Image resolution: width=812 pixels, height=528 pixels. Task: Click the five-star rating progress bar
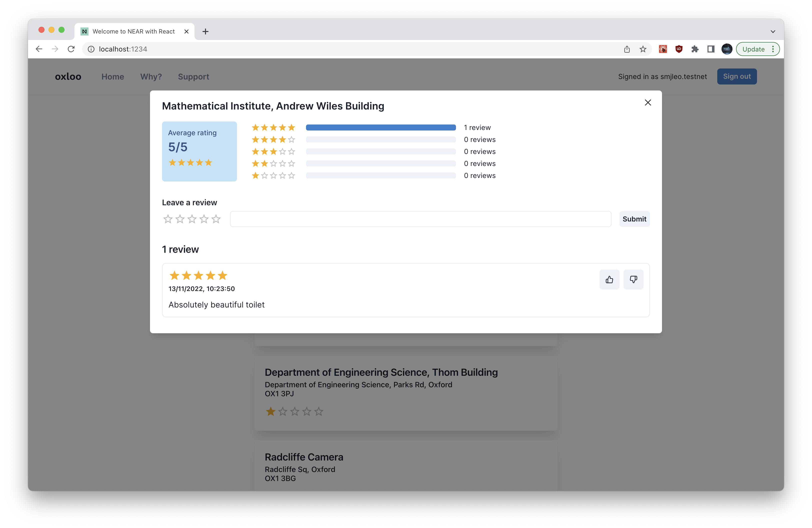381,127
